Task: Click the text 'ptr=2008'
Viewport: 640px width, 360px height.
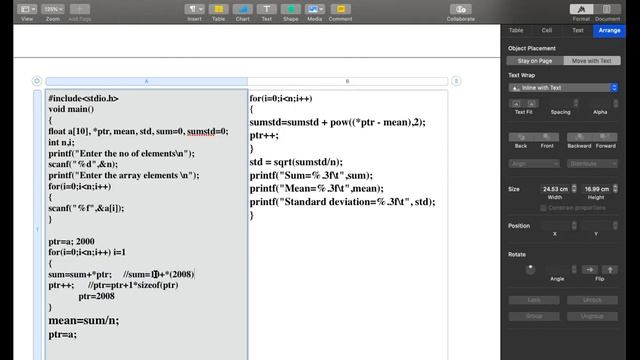Action: pyautogui.click(x=96, y=296)
